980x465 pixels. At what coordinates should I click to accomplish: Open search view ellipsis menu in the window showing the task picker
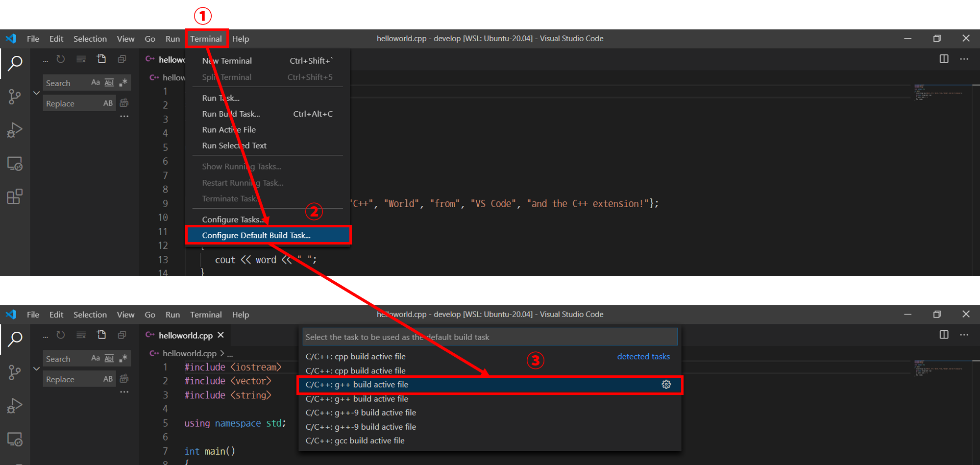click(x=45, y=337)
